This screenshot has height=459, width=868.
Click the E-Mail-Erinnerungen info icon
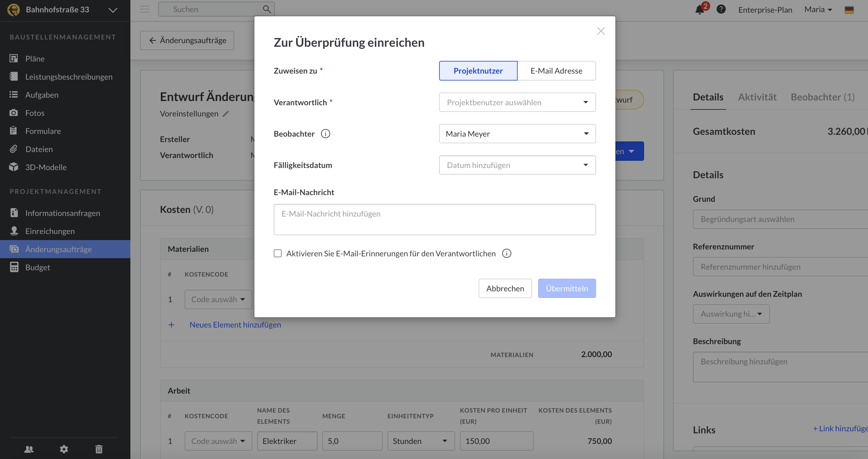coord(506,253)
